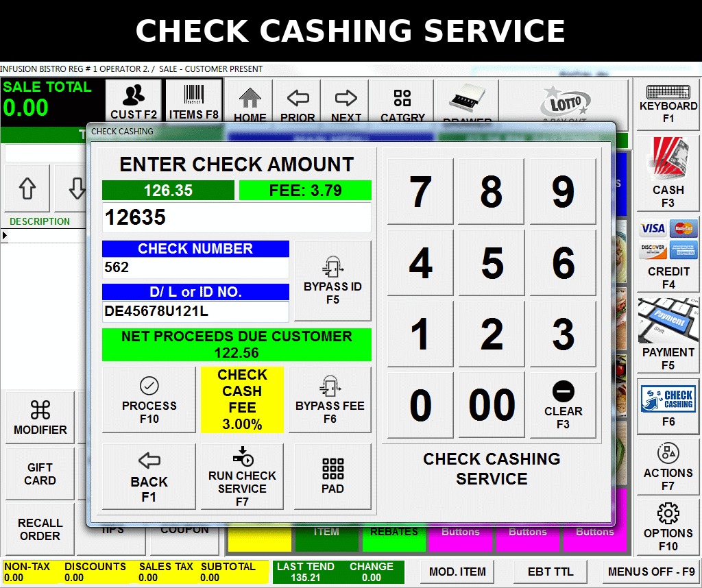Image resolution: width=702 pixels, height=588 pixels.
Task: Tap the number 7 keypad key
Action: (420, 191)
